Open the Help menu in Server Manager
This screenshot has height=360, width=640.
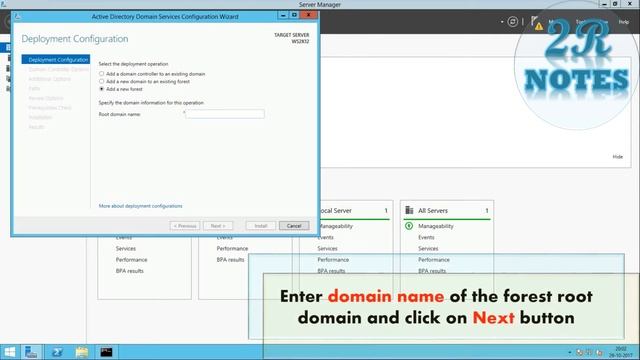(623, 22)
